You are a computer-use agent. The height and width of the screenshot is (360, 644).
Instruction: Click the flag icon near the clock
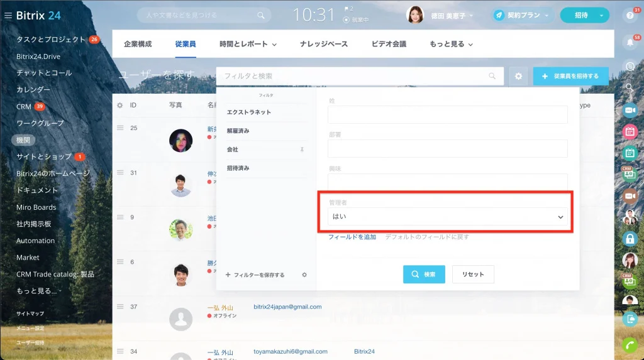tap(347, 8)
